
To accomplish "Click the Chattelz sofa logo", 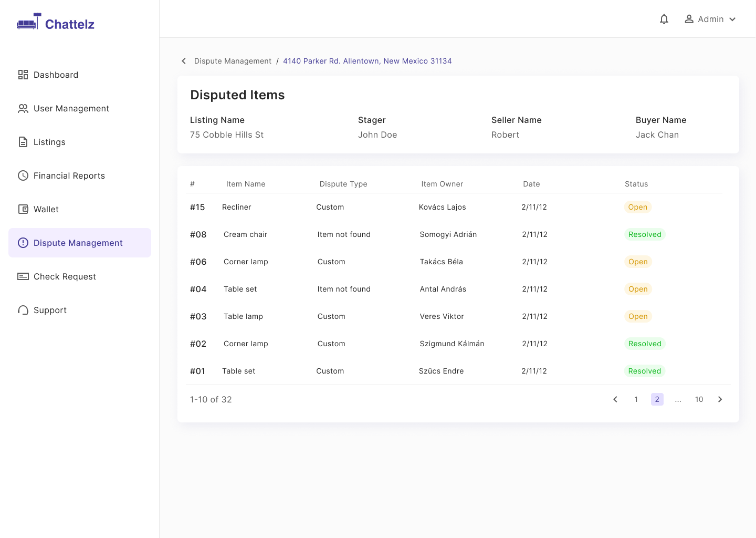I will [x=29, y=21].
